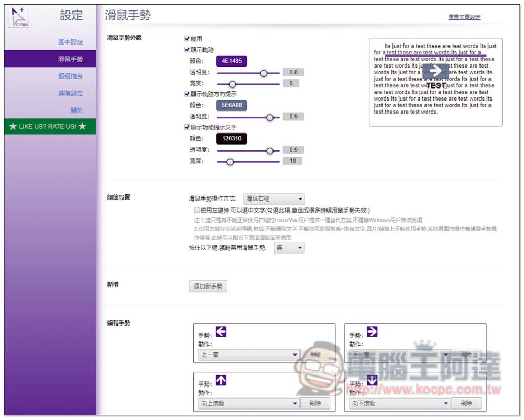524x420 pixels.
Task: Click the test words preview box
Action: pos(435,82)
